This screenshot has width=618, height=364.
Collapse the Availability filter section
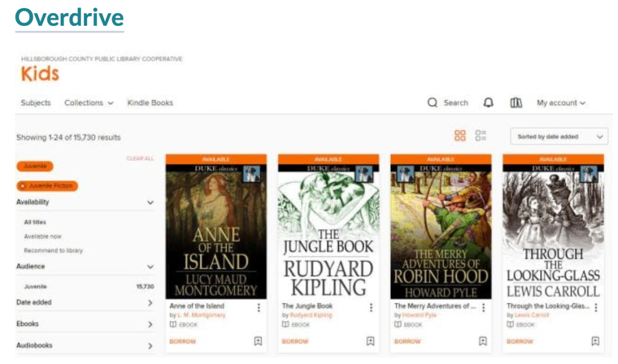(150, 202)
